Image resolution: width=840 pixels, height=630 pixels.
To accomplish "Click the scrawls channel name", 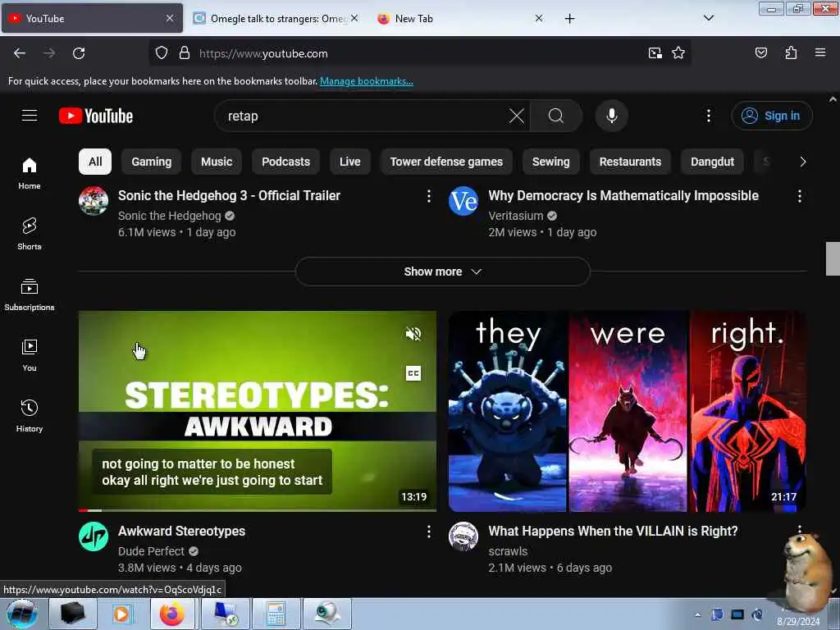I will click(x=508, y=551).
